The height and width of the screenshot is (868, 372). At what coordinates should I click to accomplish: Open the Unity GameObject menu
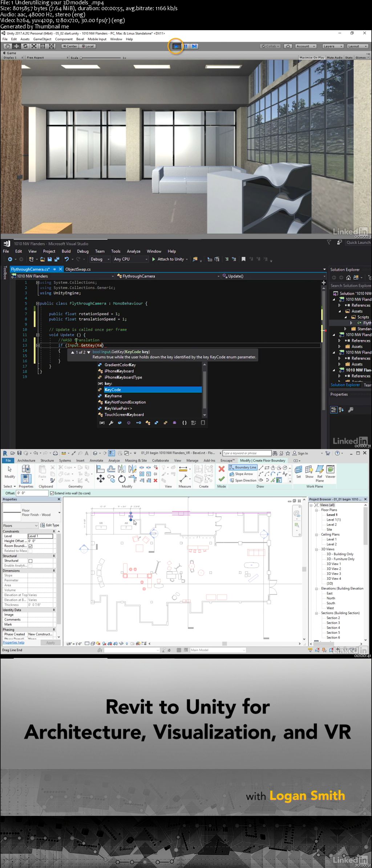click(x=42, y=39)
